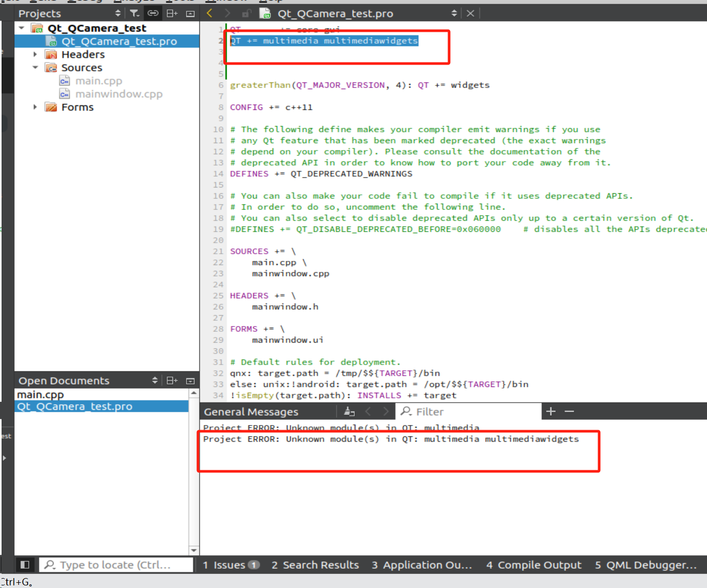Image resolution: width=707 pixels, height=588 pixels.
Task: Close the Qt_QCamera_test.pro document
Action: click(470, 13)
